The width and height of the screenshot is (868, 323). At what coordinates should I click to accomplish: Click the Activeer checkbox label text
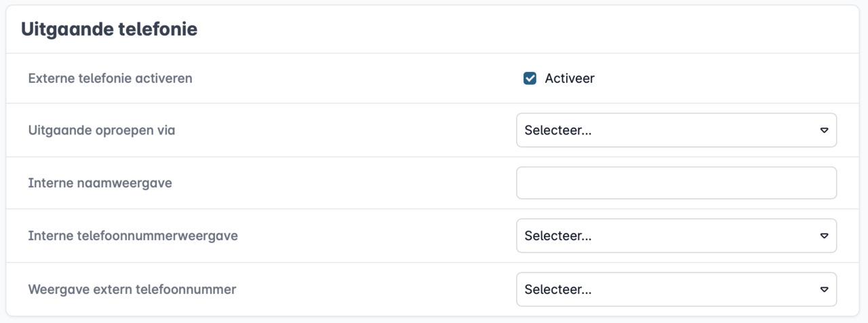[570, 78]
